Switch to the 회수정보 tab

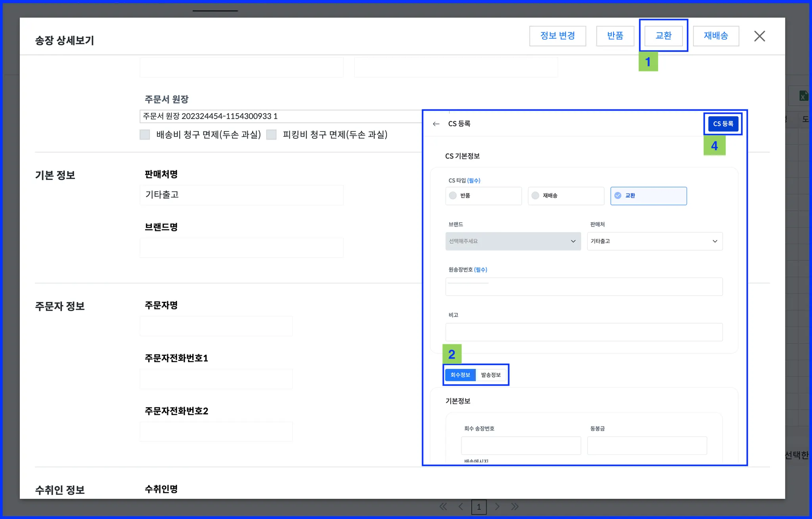460,375
